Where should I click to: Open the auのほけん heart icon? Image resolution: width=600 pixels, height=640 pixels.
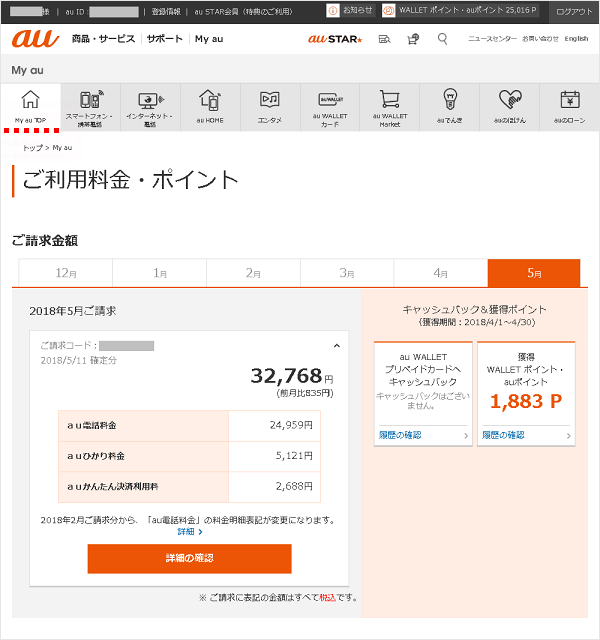pos(510,100)
